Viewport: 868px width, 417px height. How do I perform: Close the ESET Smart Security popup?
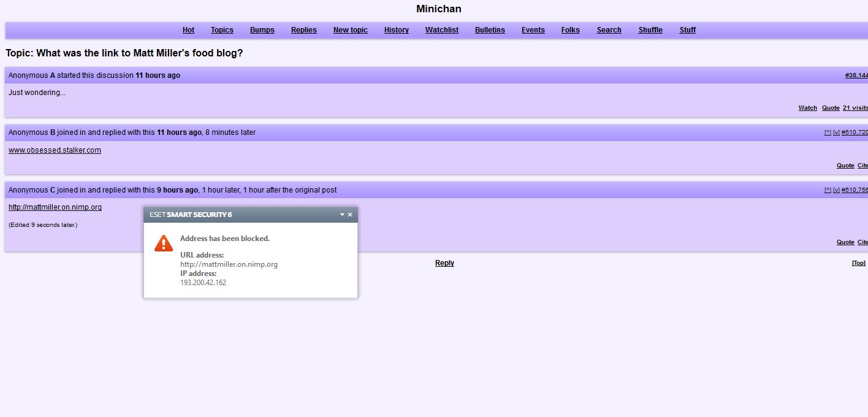coord(350,215)
